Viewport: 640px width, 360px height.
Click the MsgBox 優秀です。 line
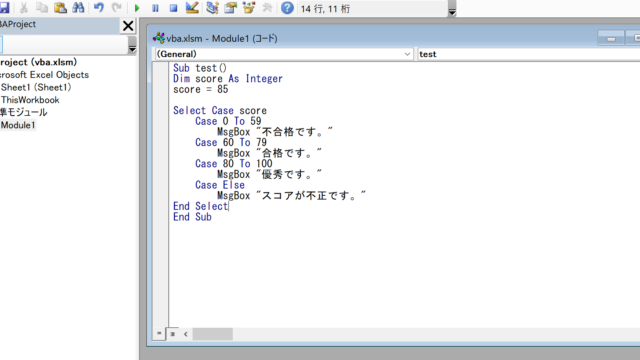[269, 174]
